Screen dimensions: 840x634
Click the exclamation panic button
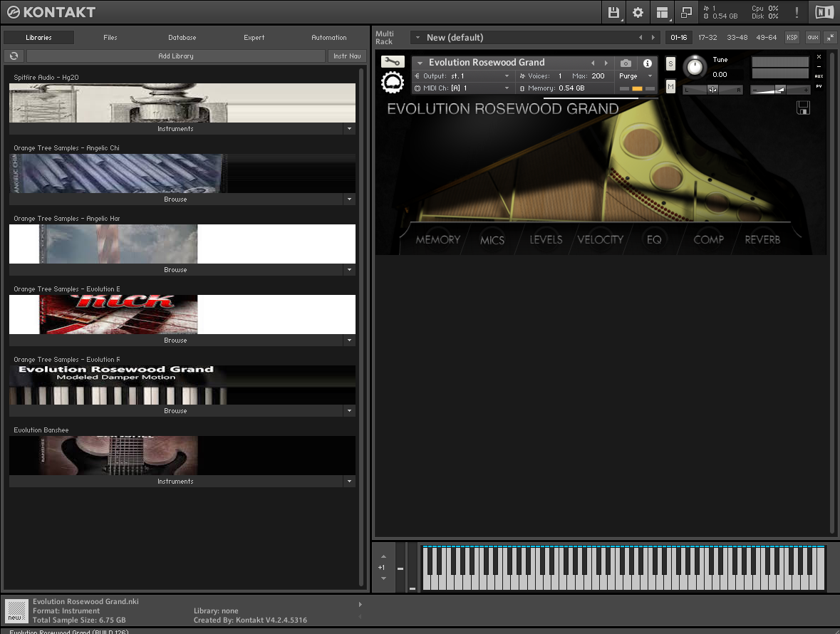(797, 12)
